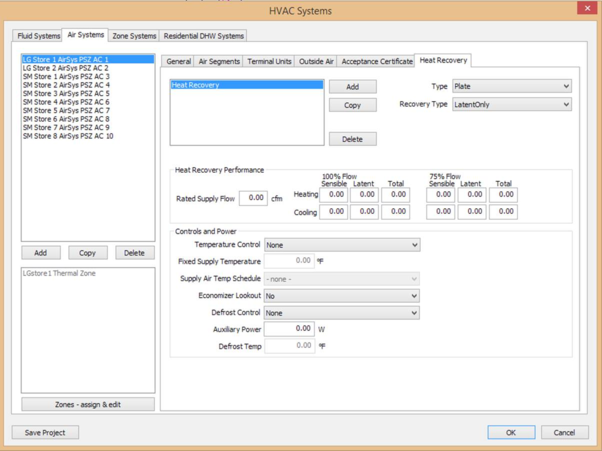Expand the Temperature Control dropdown

341,245
